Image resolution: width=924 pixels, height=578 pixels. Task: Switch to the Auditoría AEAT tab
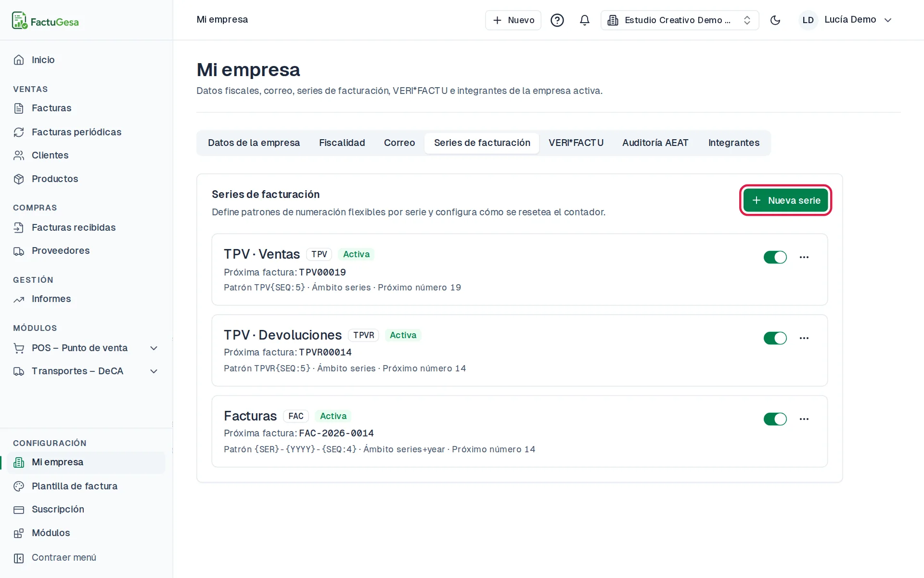(x=655, y=143)
